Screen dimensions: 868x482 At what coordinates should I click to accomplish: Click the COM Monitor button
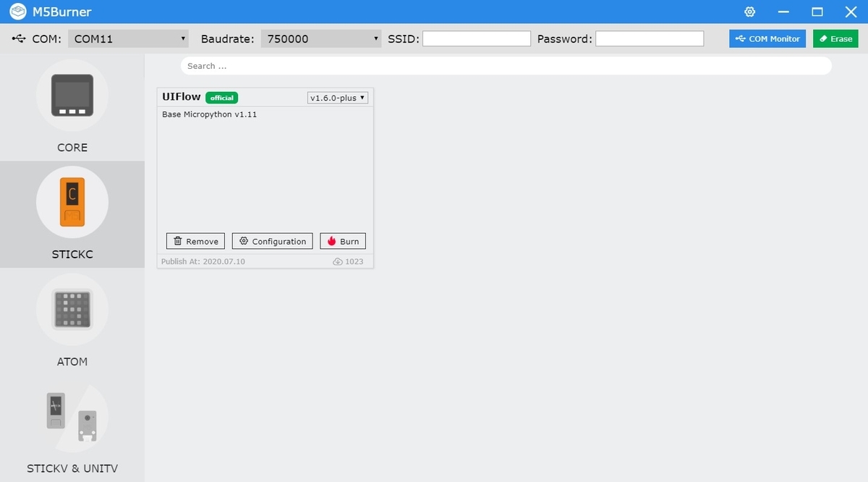point(767,38)
